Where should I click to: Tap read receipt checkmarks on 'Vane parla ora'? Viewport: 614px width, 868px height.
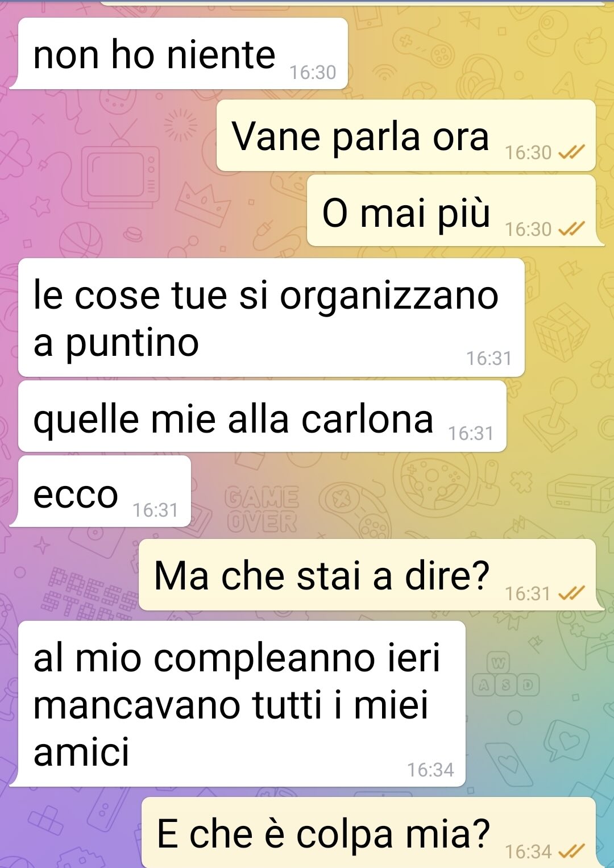pos(571,152)
